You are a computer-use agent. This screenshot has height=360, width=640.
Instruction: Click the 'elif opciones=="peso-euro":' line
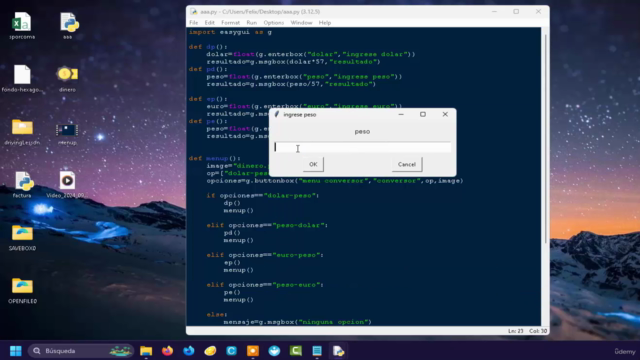click(265, 285)
